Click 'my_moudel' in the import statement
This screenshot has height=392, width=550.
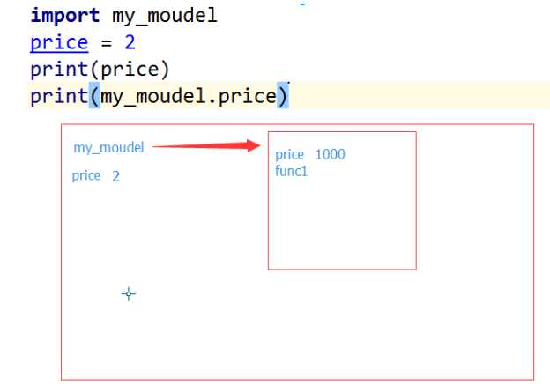[165, 17]
